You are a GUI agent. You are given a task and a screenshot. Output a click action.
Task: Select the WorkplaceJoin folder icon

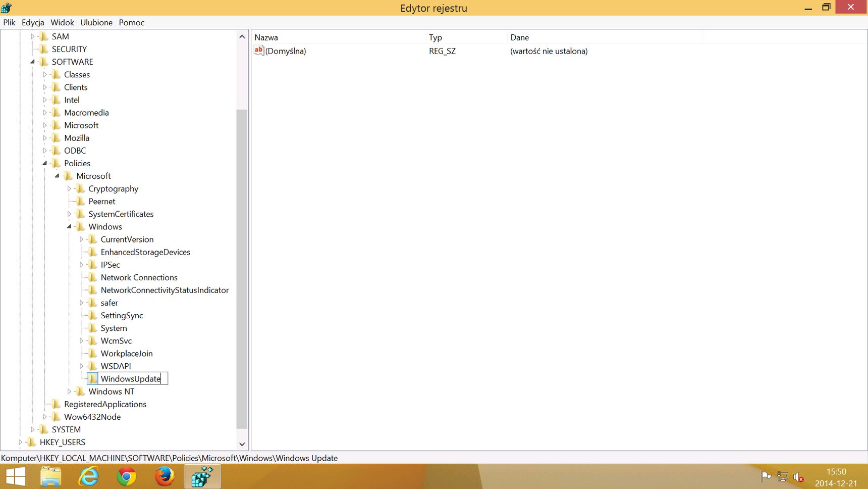92,353
